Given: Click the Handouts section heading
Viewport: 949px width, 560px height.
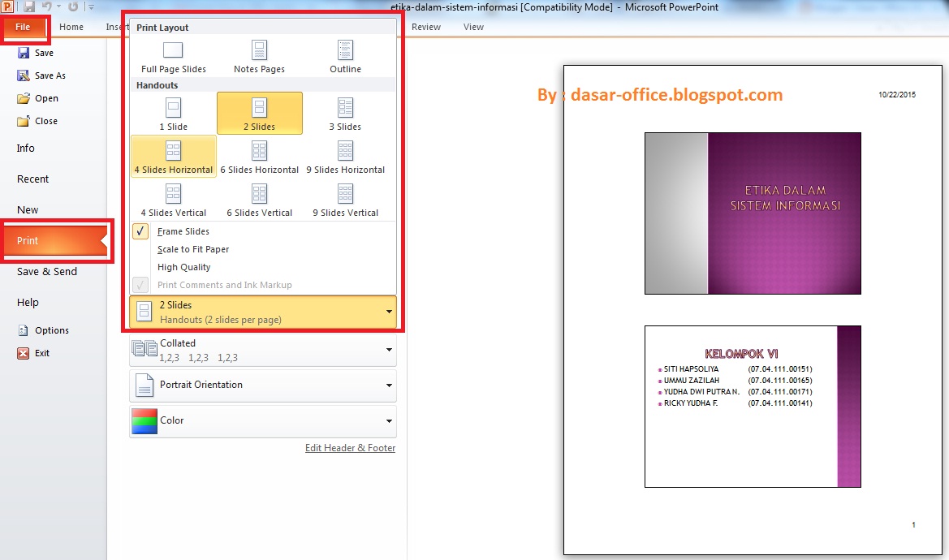Looking at the screenshot, I should click(157, 85).
